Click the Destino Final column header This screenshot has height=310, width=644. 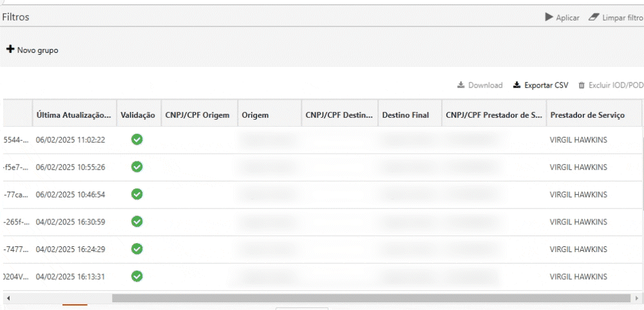[405, 115]
